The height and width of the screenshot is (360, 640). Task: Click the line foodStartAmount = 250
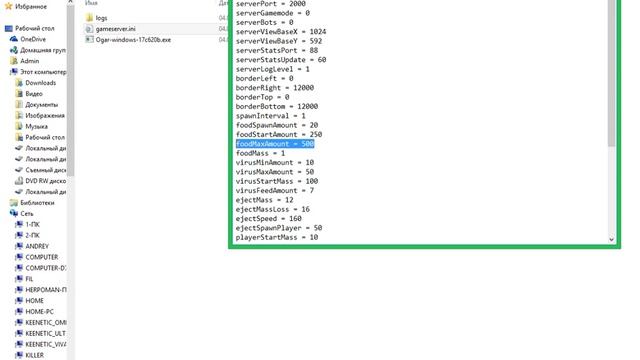tap(278, 135)
